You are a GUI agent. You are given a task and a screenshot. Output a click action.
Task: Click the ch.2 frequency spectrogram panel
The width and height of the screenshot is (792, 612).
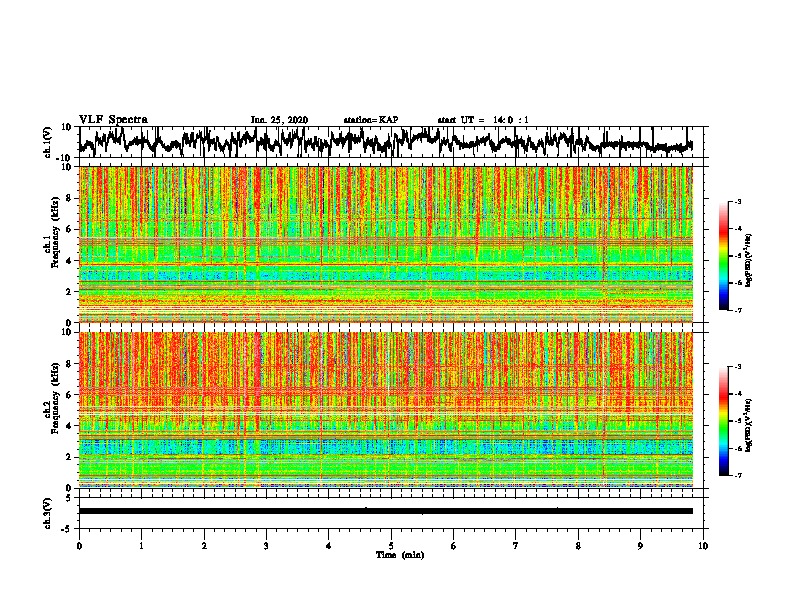click(x=386, y=410)
